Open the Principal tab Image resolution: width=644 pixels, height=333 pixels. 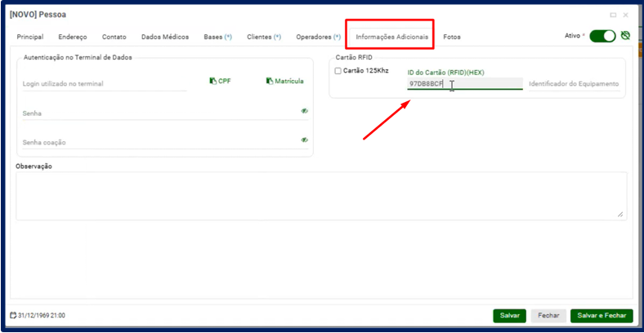click(29, 37)
